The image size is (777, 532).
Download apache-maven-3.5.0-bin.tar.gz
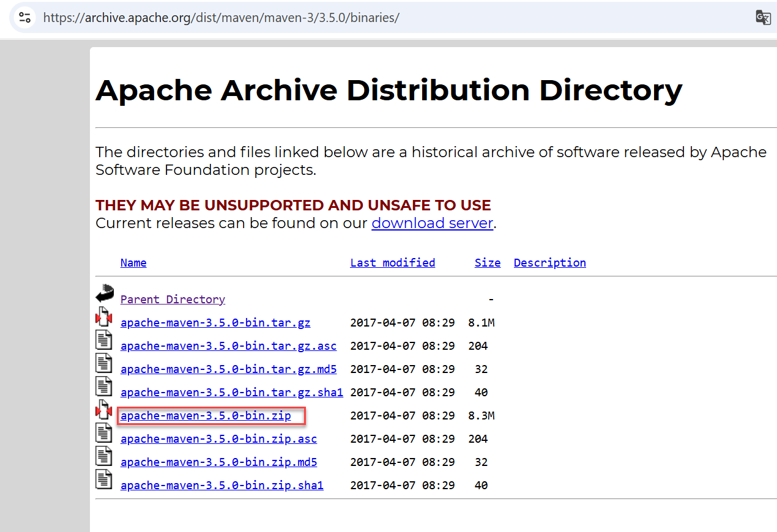[x=215, y=323]
